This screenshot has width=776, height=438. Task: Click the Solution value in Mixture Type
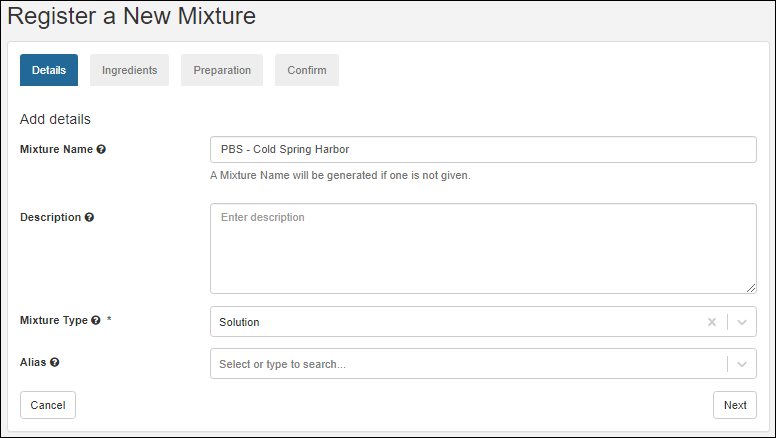point(240,322)
